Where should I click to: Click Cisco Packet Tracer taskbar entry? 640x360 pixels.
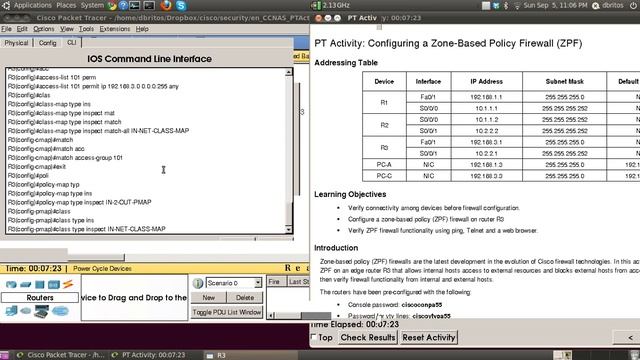coord(60,355)
